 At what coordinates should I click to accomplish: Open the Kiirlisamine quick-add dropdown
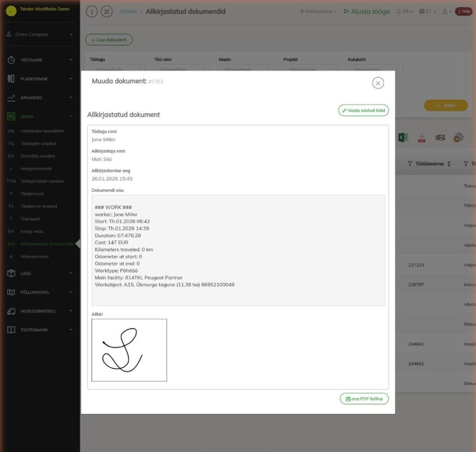click(x=318, y=12)
